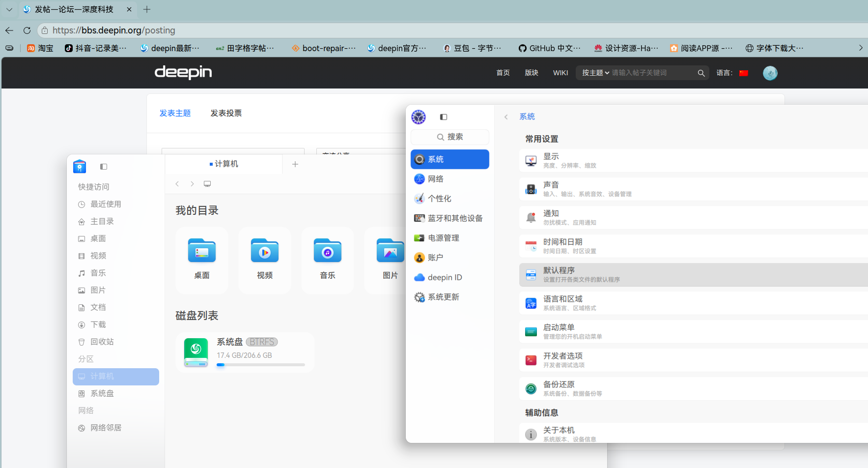Screen dimensions: 868x468
Task: Click the browser reload icon
Action: tap(27, 30)
